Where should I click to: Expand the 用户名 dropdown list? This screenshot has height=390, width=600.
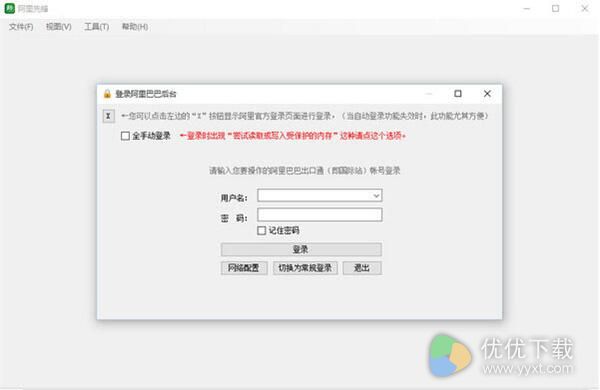[x=376, y=196]
